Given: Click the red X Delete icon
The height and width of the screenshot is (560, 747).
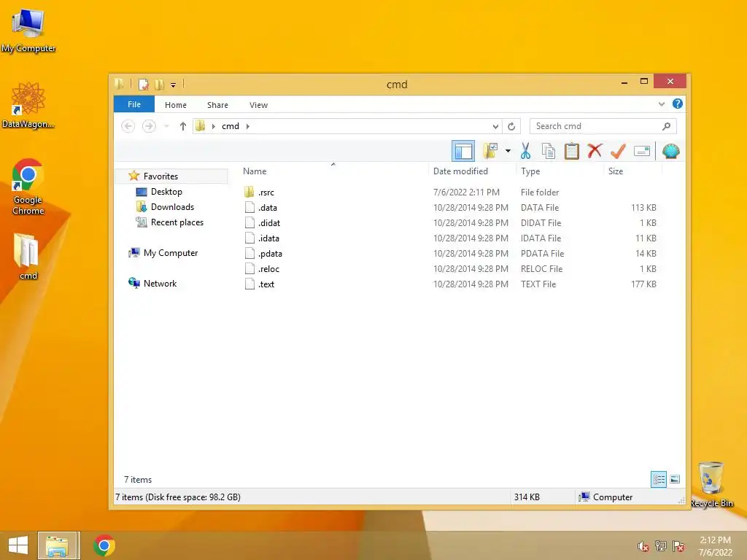Looking at the screenshot, I should tap(595, 151).
